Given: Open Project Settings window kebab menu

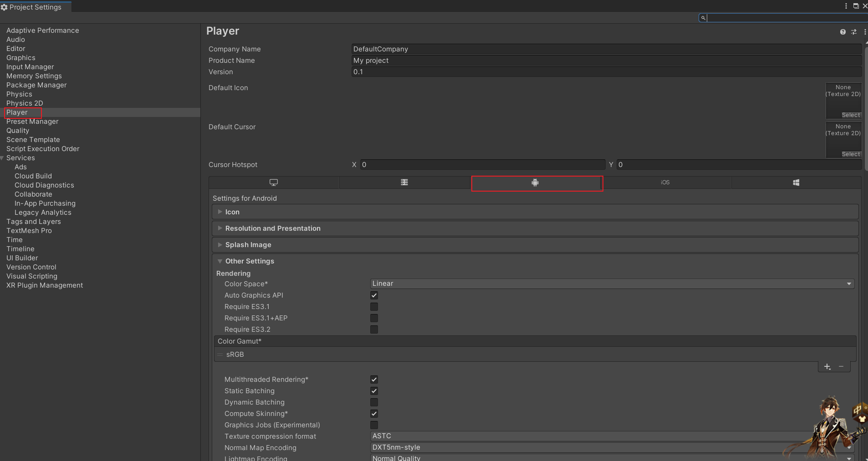Looking at the screenshot, I should point(846,6).
